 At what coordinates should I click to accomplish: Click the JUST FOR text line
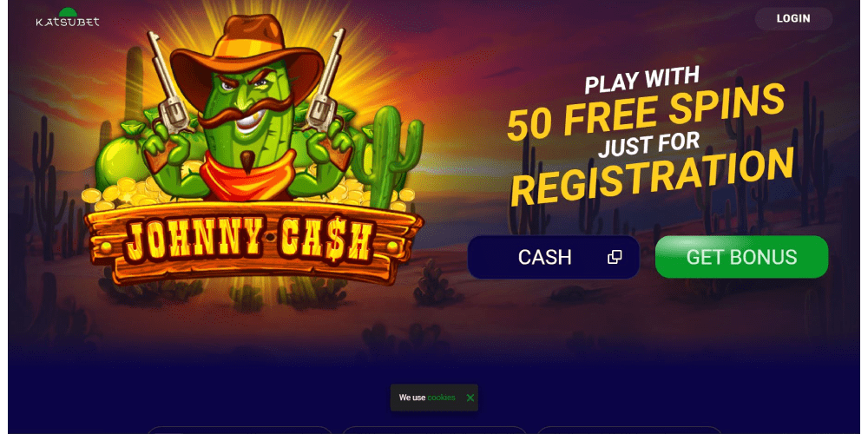tap(648, 144)
